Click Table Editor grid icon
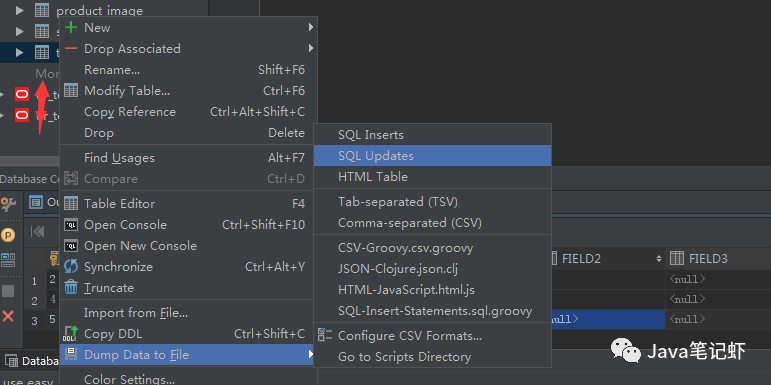771x385 pixels. tap(71, 203)
